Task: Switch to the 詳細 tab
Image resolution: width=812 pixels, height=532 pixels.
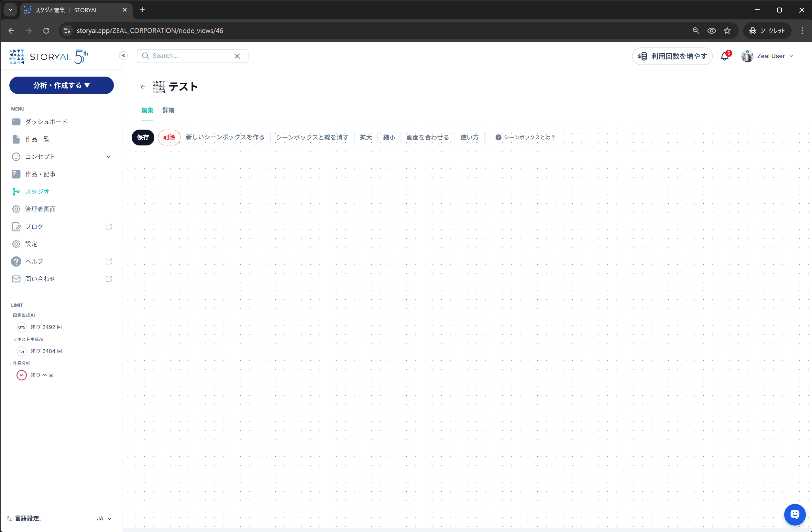Action: pyautogui.click(x=168, y=110)
